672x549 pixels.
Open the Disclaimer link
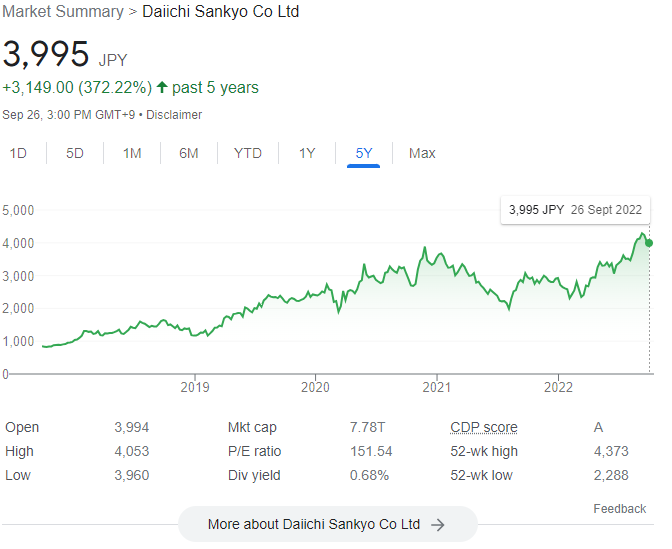[174, 115]
